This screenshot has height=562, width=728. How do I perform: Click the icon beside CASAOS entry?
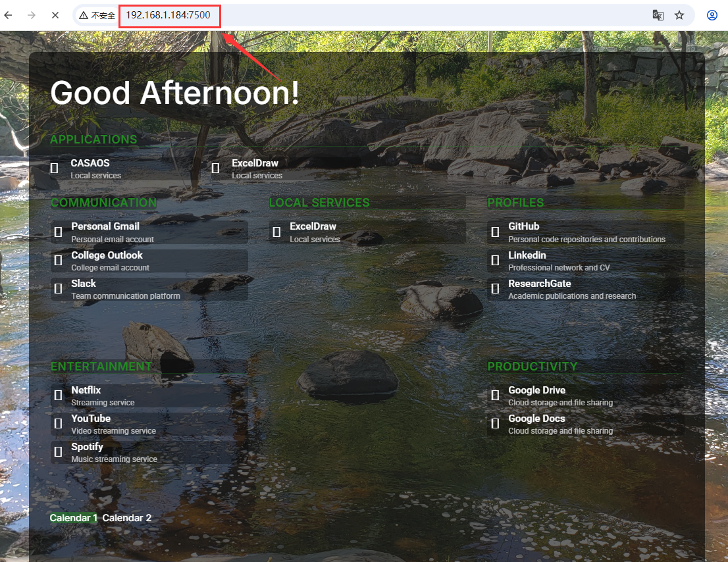55,168
